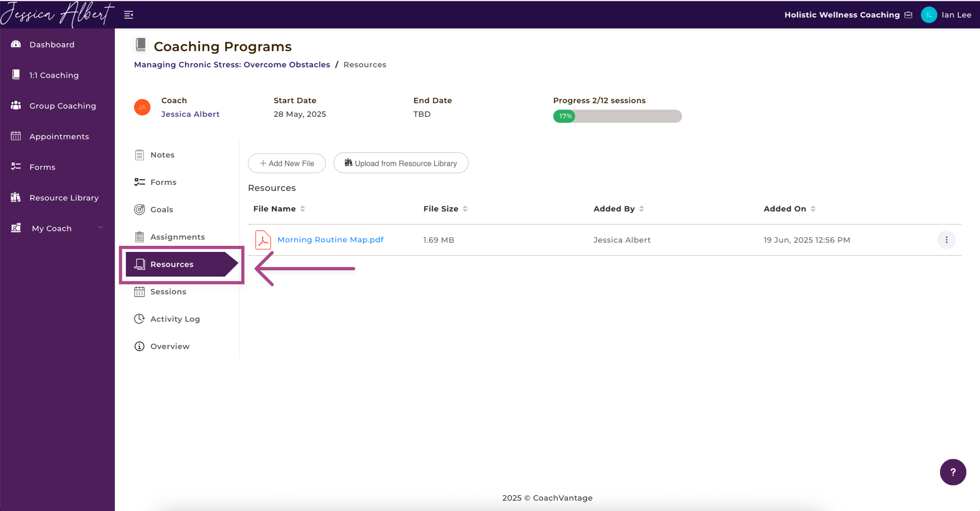980x511 pixels.
Task: Click the PDF icon for Morning Routine Map
Action: tap(263, 240)
